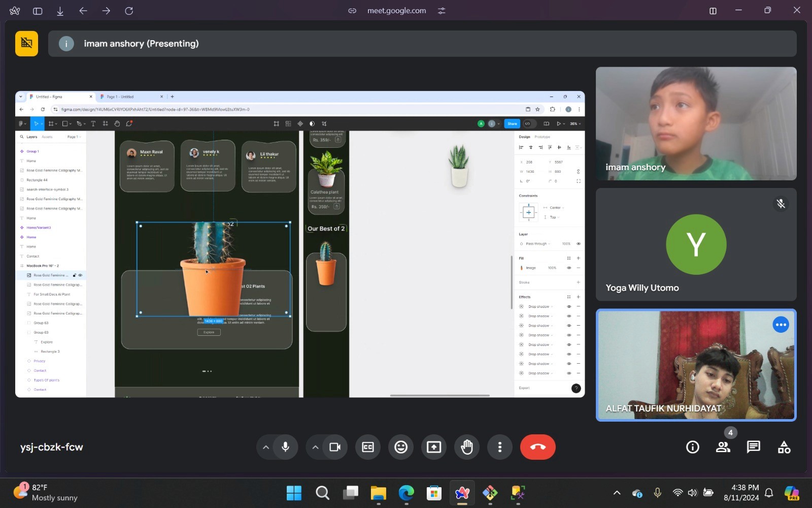This screenshot has width=812, height=508.
Task: Hide first Drop shadow effect
Action: 569,307
